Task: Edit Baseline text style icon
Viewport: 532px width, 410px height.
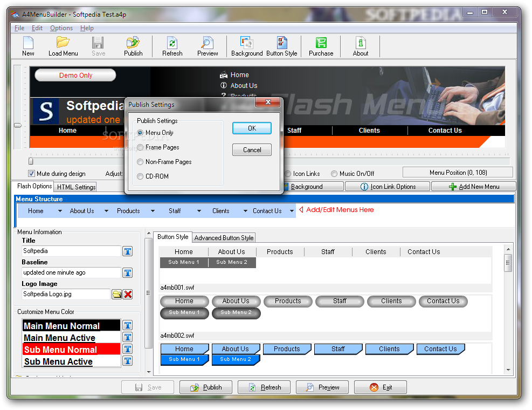Action: (x=128, y=273)
